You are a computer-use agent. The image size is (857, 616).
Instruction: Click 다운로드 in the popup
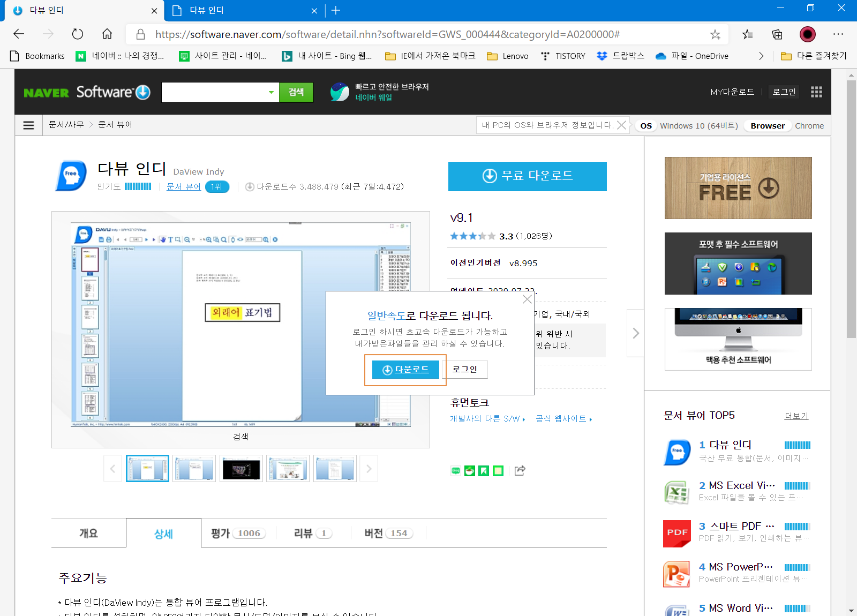point(405,370)
